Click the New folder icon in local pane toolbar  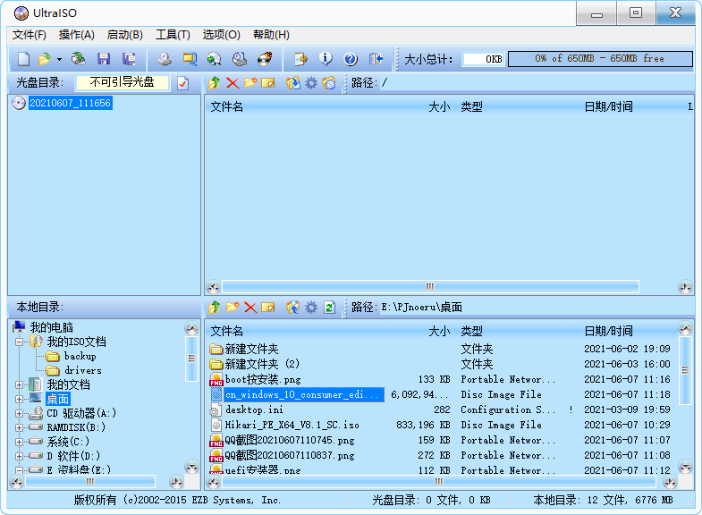tap(232, 307)
